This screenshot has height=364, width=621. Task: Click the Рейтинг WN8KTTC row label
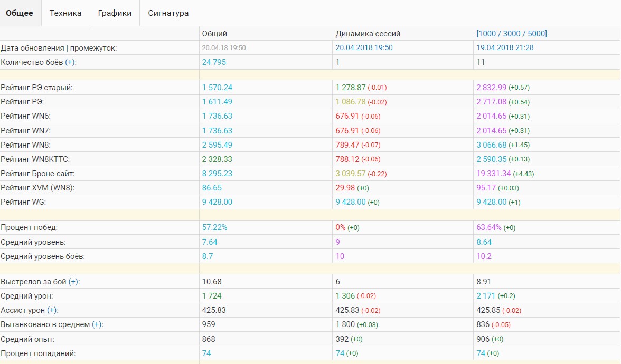coord(35,159)
